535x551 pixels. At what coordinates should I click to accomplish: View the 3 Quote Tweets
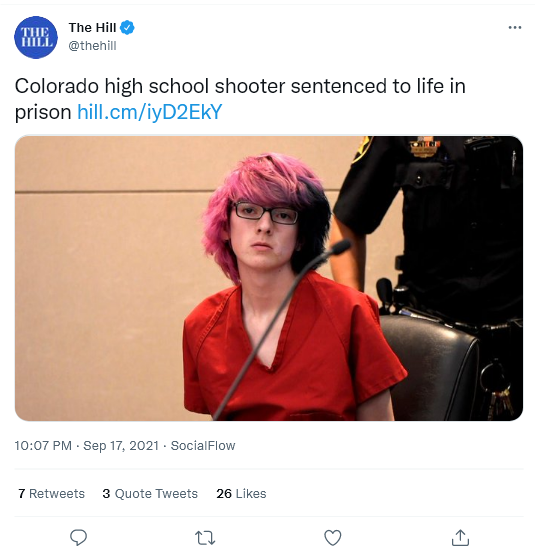coord(150,493)
